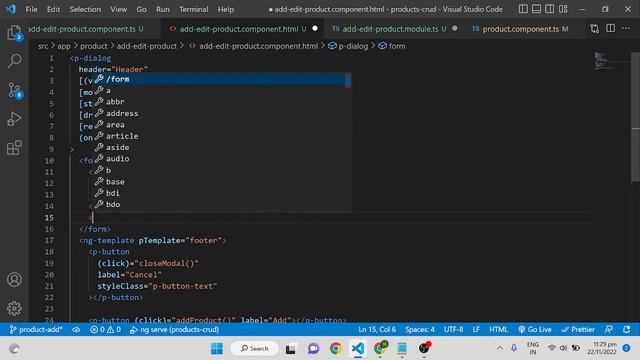
Task: Open Google Chrome from taskbar
Action: click(336, 349)
